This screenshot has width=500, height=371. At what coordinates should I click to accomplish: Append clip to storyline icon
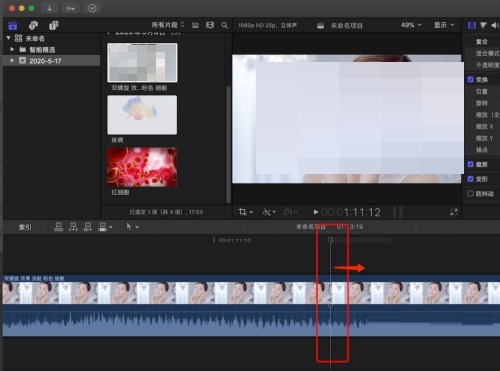tap(88, 227)
